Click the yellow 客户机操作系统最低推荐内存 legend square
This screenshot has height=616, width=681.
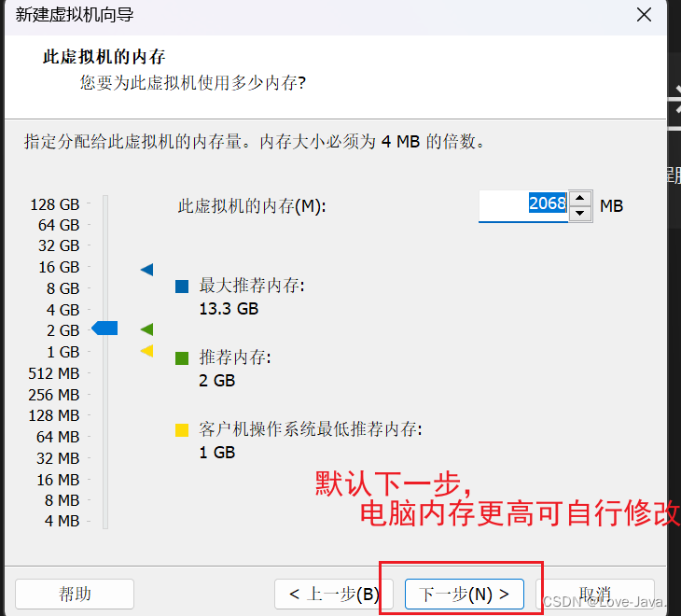pos(182,430)
